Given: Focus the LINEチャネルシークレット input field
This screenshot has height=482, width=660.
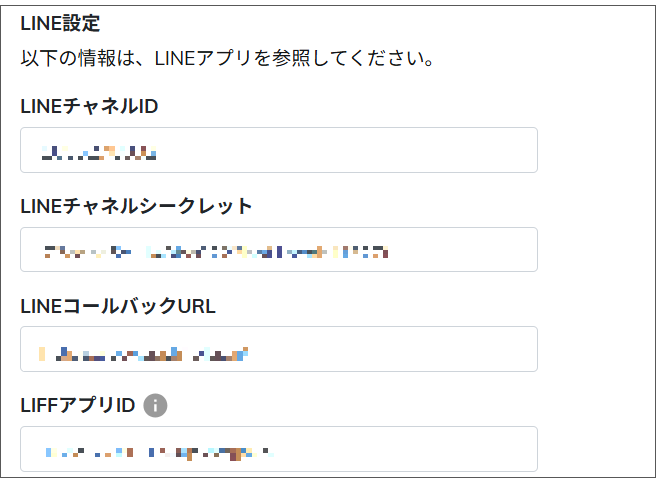Looking at the screenshot, I should pyautogui.click(x=279, y=250).
